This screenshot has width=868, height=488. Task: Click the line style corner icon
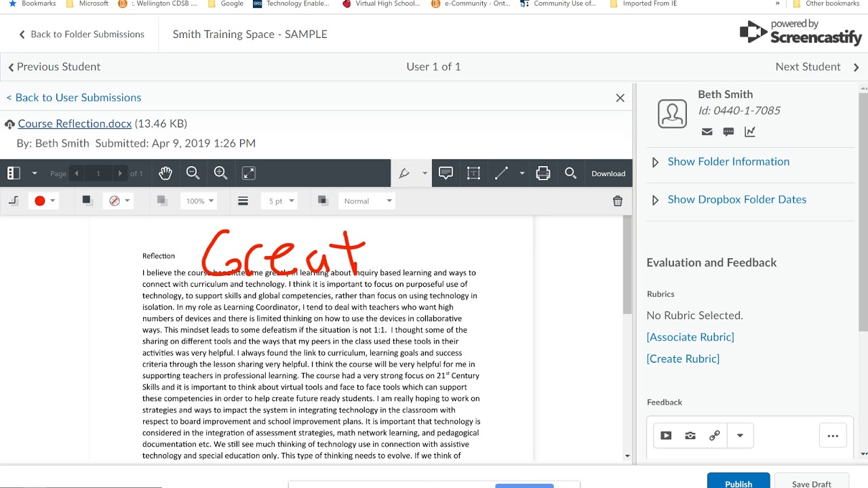coord(13,201)
